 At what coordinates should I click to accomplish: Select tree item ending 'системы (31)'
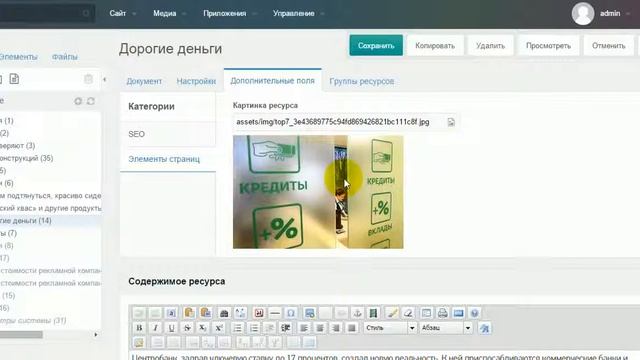[x=33, y=320]
